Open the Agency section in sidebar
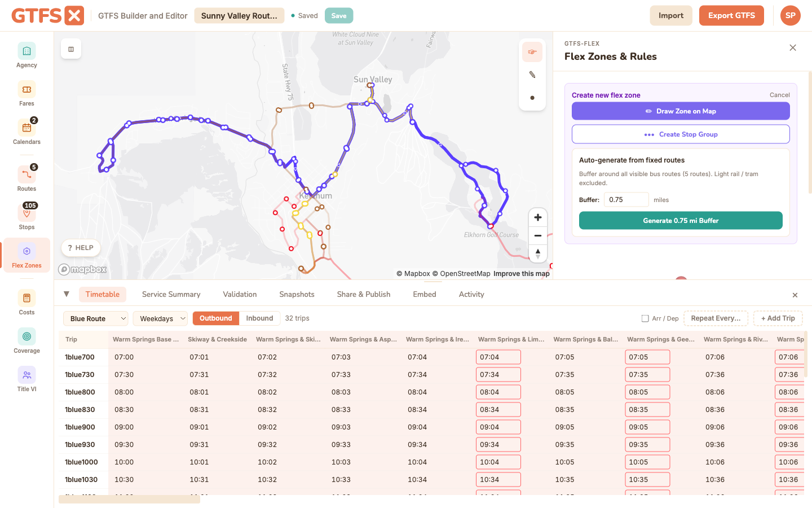Viewport: 812px width, 508px height. pos(27,55)
